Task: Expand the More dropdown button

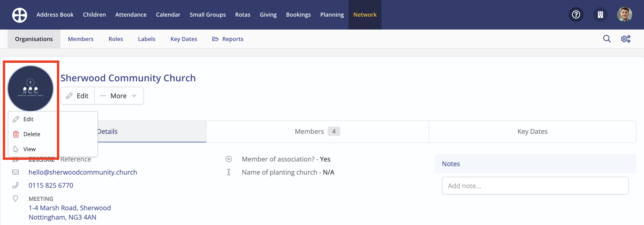Action: click(x=119, y=96)
